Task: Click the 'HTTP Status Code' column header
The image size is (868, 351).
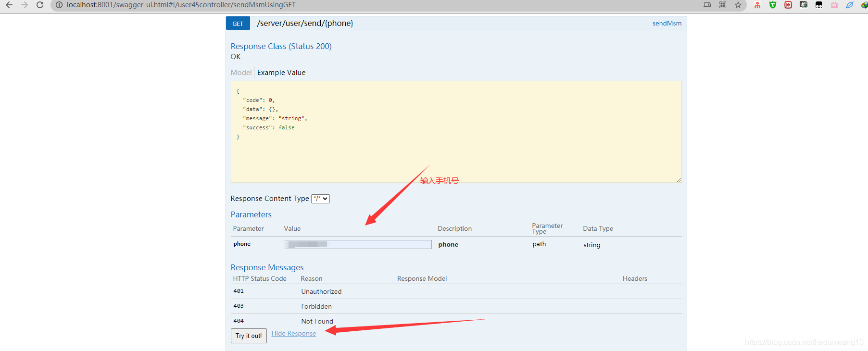Action: pyautogui.click(x=260, y=278)
